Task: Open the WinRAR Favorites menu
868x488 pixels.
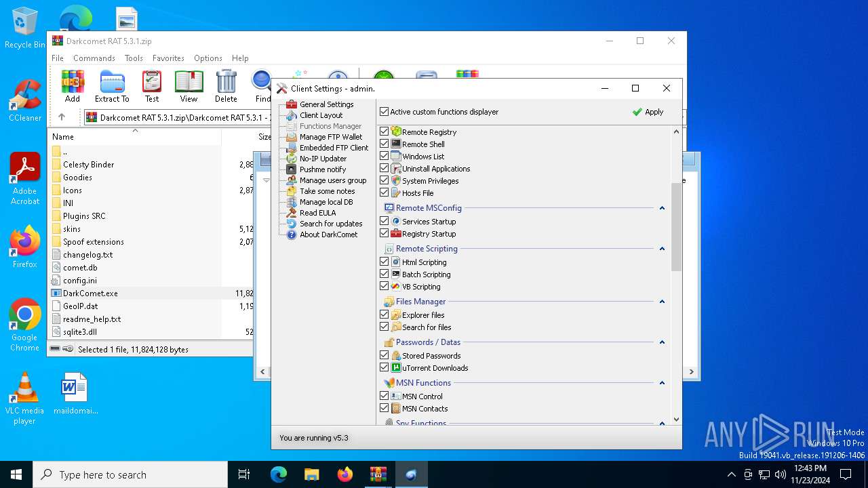Action: (168, 58)
